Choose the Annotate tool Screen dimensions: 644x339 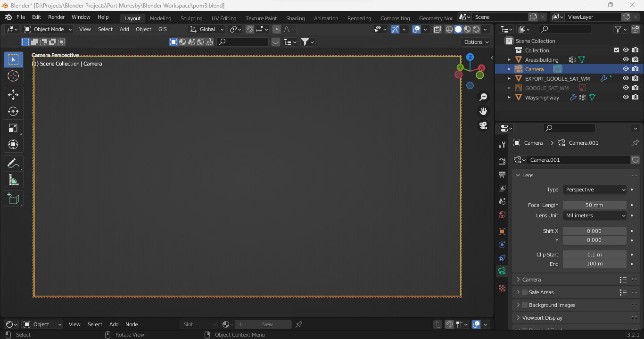13,163
